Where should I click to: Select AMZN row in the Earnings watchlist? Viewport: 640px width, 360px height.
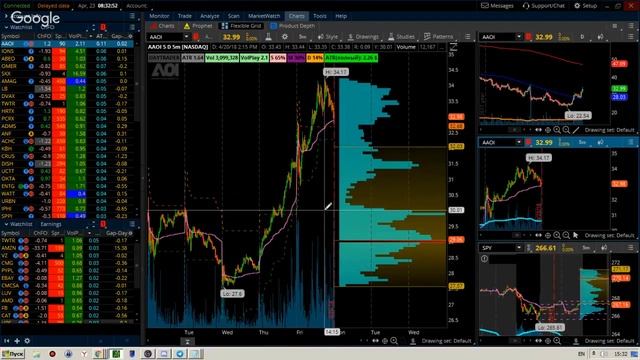point(67,248)
